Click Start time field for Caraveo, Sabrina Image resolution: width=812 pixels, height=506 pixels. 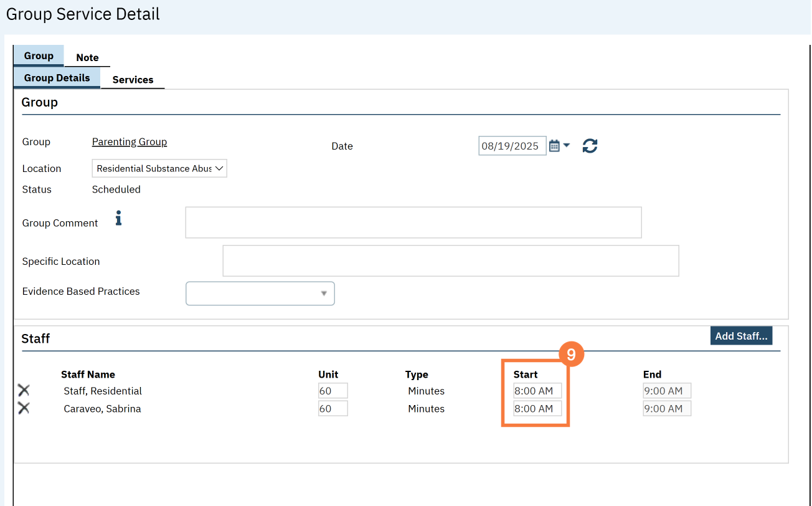pyautogui.click(x=537, y=409)
